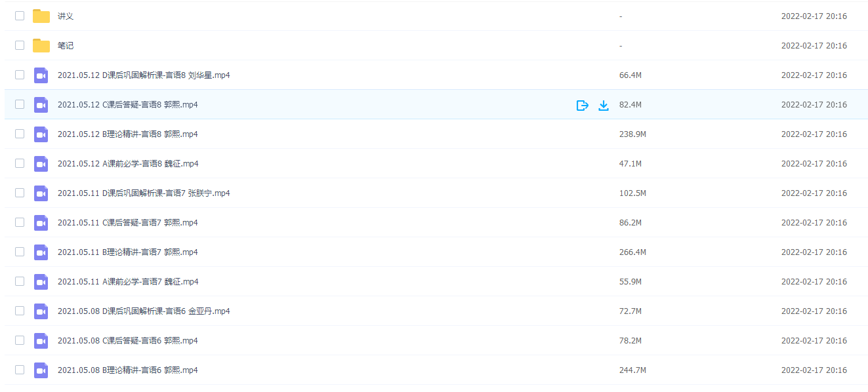The width and height of the screenshot is (868, 392).
Task: Click the 讲义 folder icon
Action: click(41, 16)
